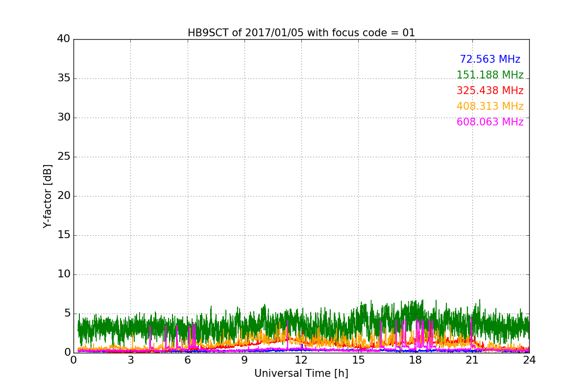Click the x-axis tick label 9
The width and height of the screenshot is (588, 392).
pyautogui.click(x=245, y=360)
